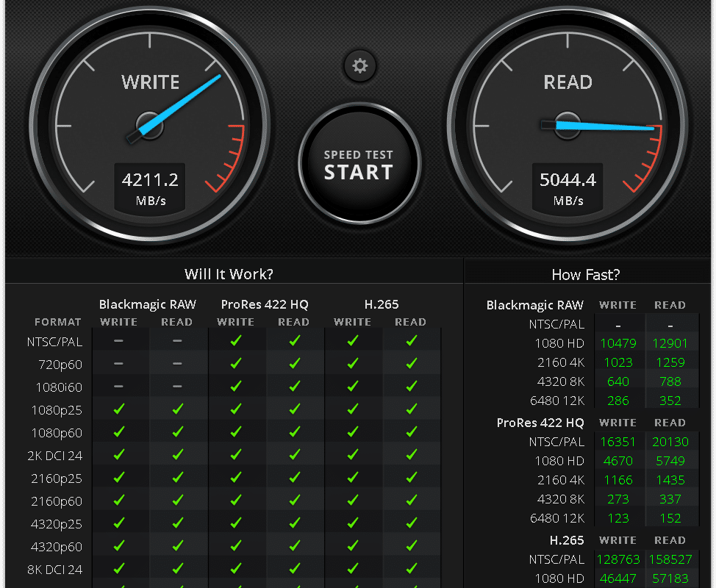Select Blackmagic RAW 6480 12K read value 352
716x588 pixels.
pos(670,401)
